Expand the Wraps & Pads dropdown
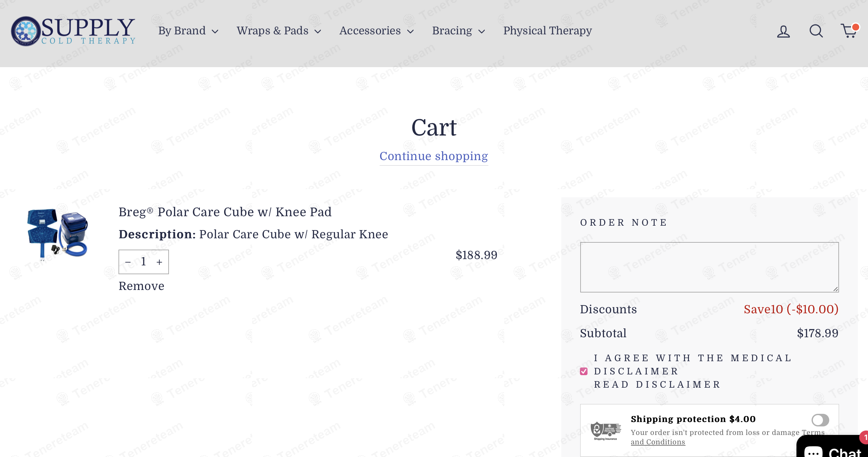The height and width of the screenshot is (457, 868). click(x=279, y=31)
